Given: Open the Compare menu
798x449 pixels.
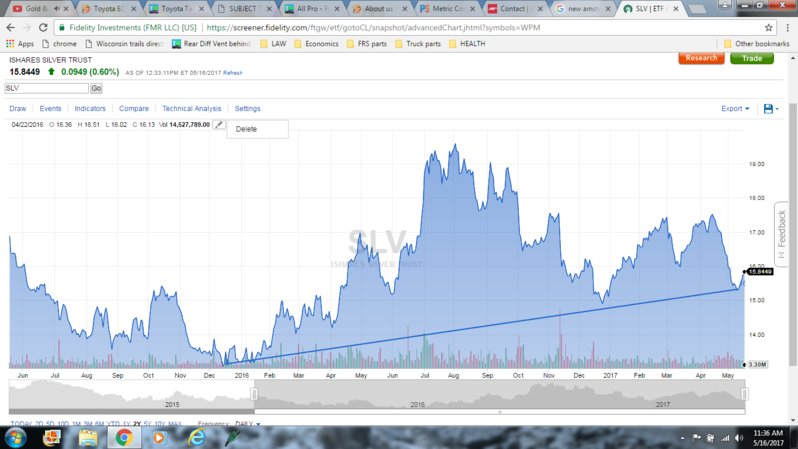Looking at the screenshot, I should pos(134,108).
